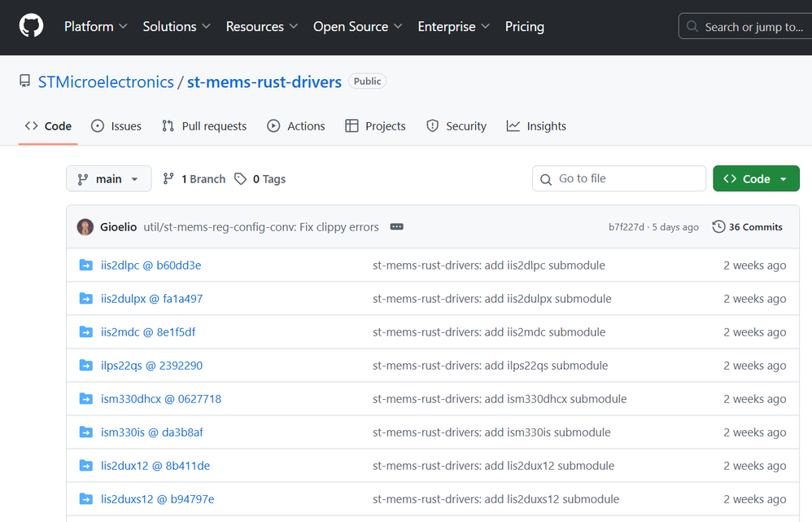Expand the commit message via the ellipsis icon
The image size is (812, 522).
tap(396, 226)
